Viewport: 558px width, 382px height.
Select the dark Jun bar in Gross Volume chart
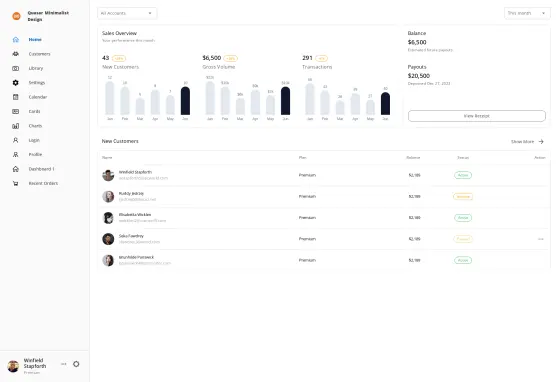click(285, 101)
